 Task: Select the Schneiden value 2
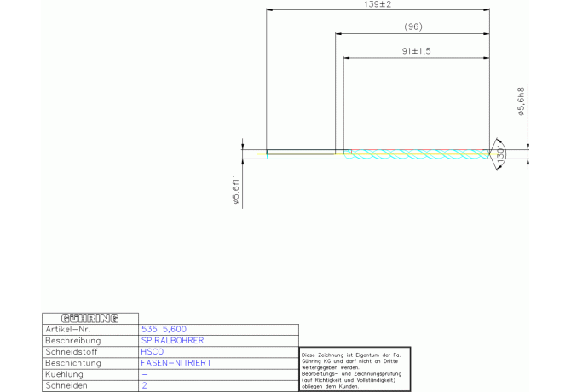144,385
